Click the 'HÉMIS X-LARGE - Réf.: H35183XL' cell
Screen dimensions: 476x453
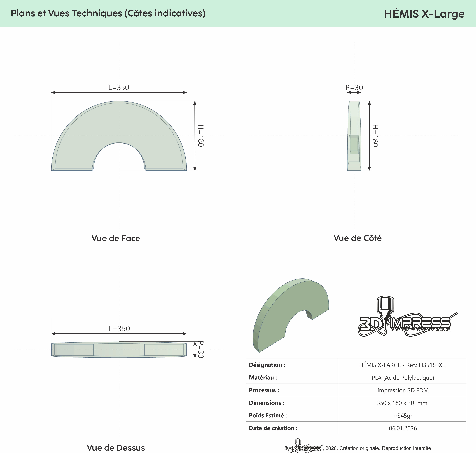(402, 365)
